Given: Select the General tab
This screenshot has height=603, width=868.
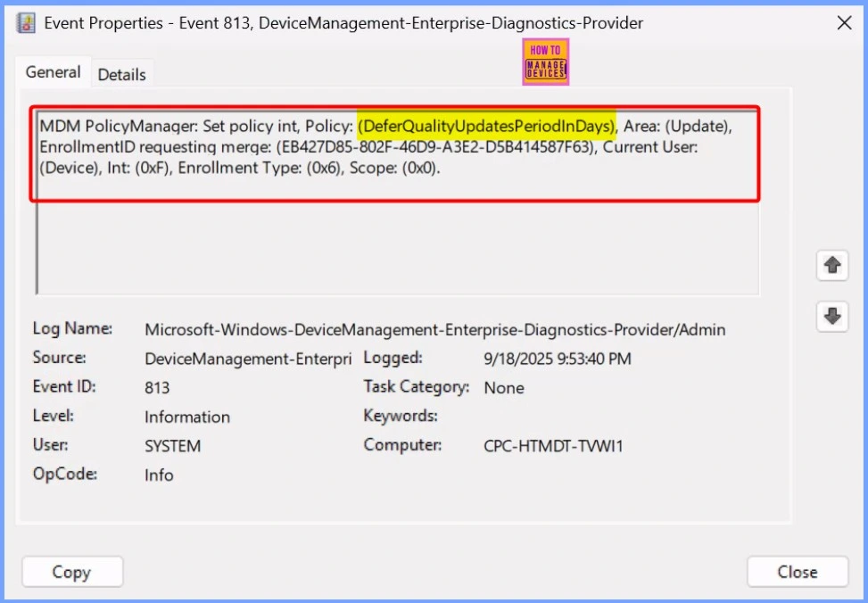Looking at the screenshot, I should tap(53, 73).
